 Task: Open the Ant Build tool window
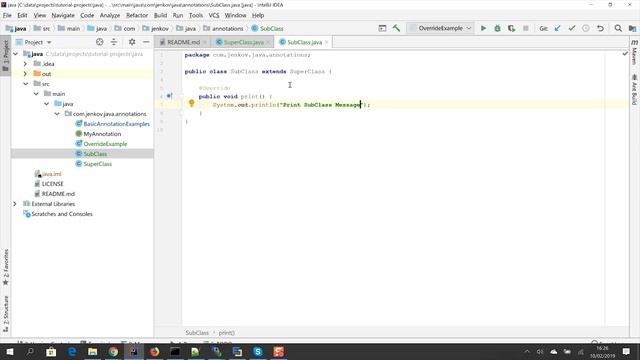tap(634, 89)
